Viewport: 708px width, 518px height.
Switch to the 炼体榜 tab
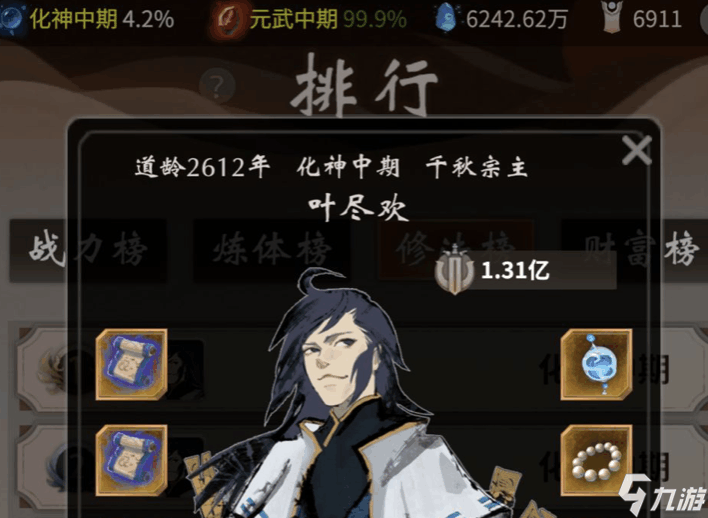[272, 250]
